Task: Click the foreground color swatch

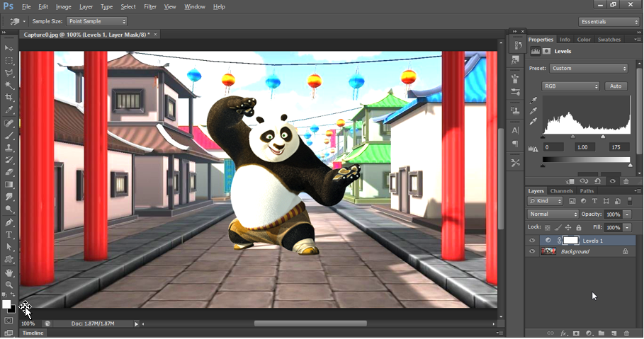Action: click(x=6, y=304)
